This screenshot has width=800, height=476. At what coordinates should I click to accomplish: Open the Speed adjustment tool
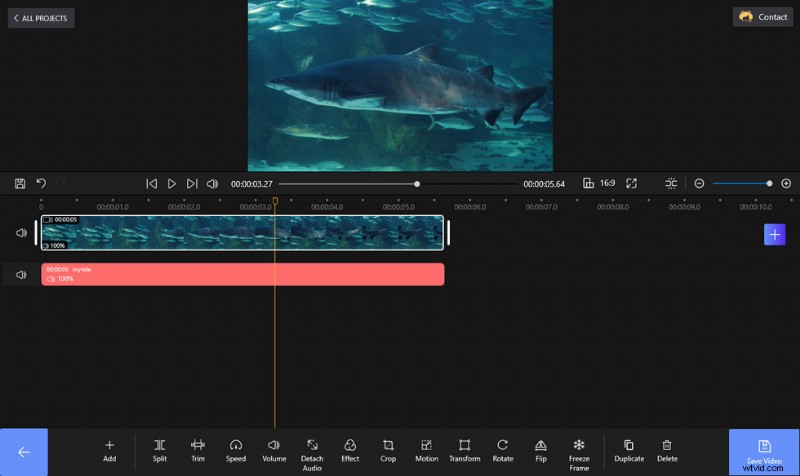coord(235,450)
